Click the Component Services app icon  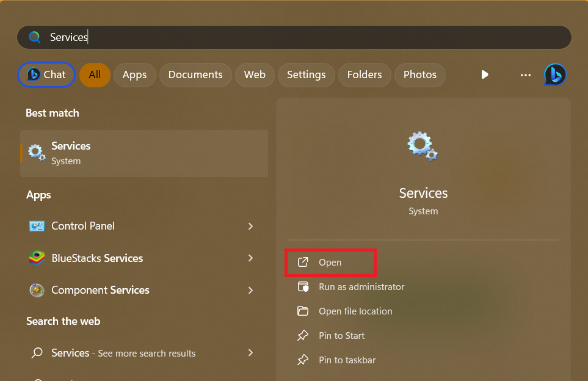click(37, 290)
